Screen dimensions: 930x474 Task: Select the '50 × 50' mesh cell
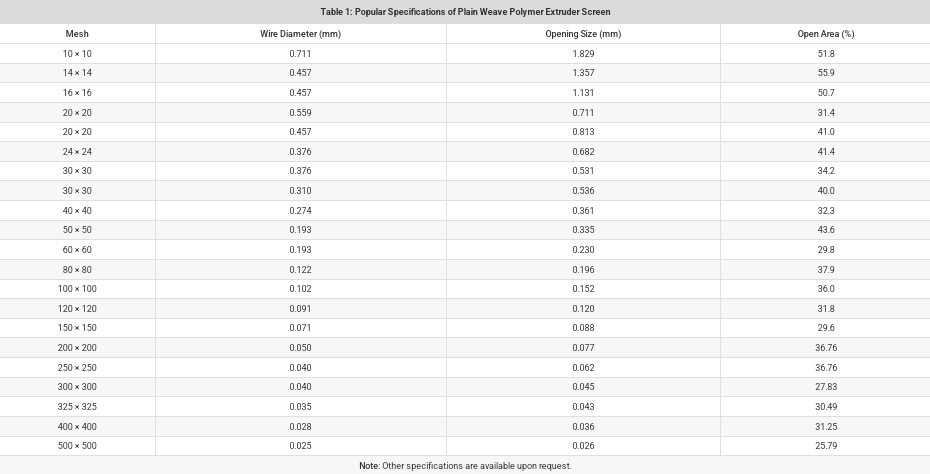click(x=77, y=230)
